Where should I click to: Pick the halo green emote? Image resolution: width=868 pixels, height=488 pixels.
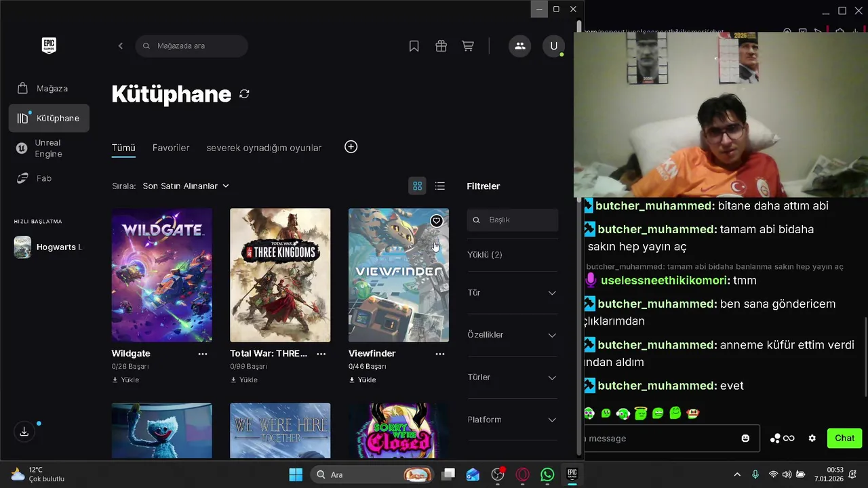tap(640, 413)
